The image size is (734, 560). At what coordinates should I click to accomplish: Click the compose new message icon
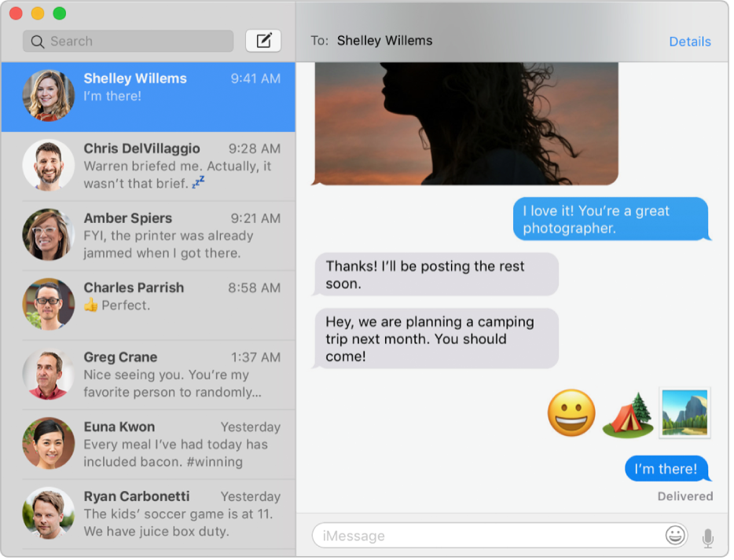click(263, 41)
